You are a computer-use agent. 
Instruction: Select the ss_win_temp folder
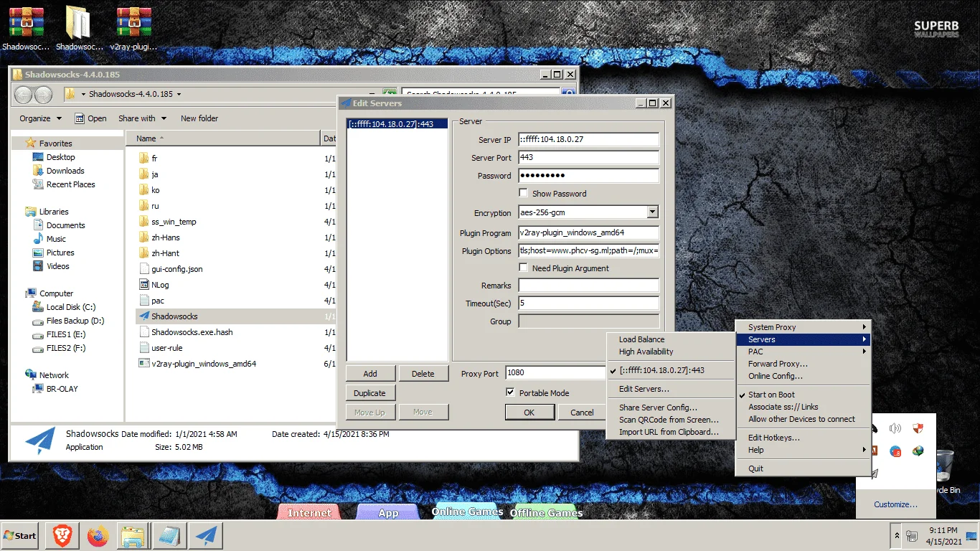click(x=173, y=222)
